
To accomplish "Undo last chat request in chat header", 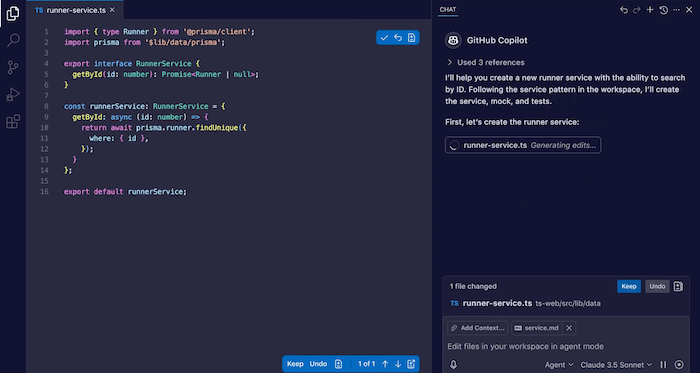I will point(624,10).
